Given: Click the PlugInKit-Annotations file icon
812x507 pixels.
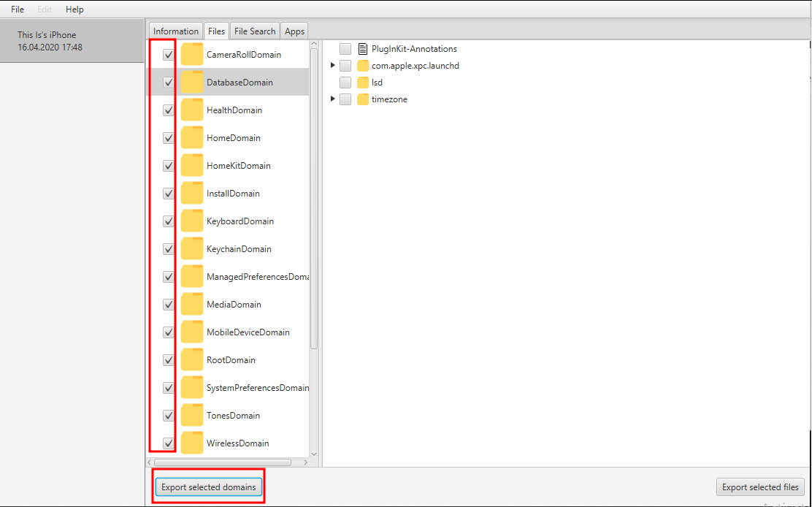Looking at the screenshot, I should 362,49.
